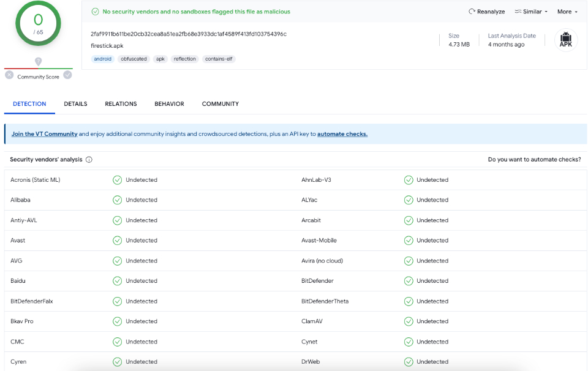Image resolution: width=588 pixels, height=371 pixels.
Task: Click the info icon beside Security vendors' analysis
Action: click(x=89, y=160)
